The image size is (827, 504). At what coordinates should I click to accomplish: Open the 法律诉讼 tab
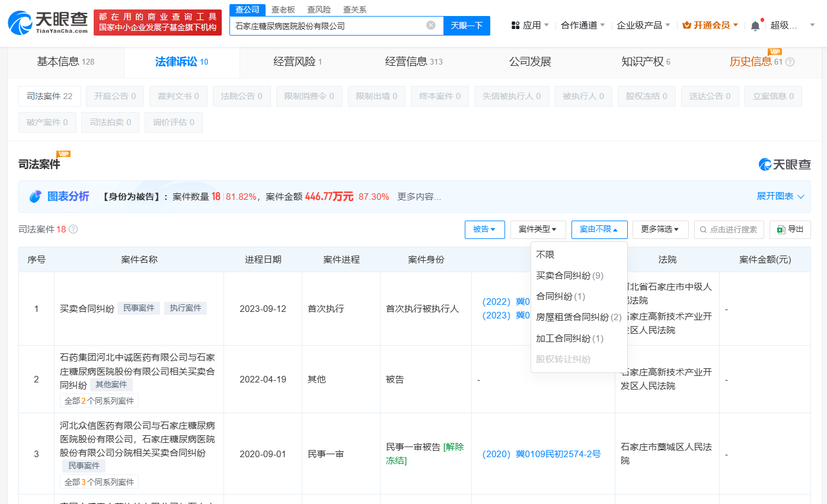click(182, 62)
